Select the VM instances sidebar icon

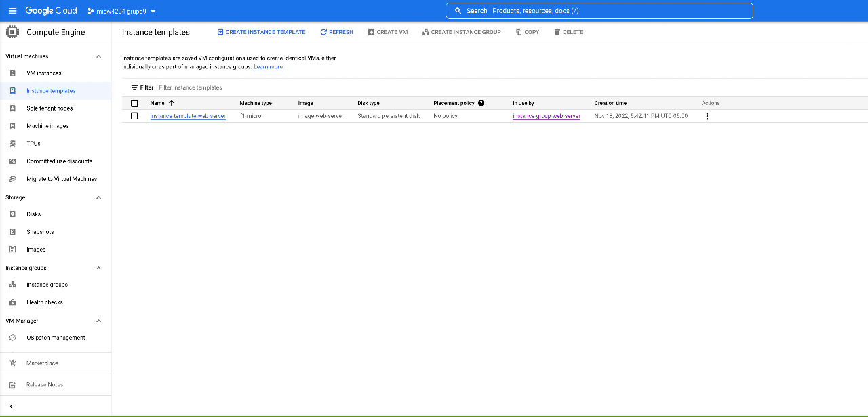click(14, 73)
